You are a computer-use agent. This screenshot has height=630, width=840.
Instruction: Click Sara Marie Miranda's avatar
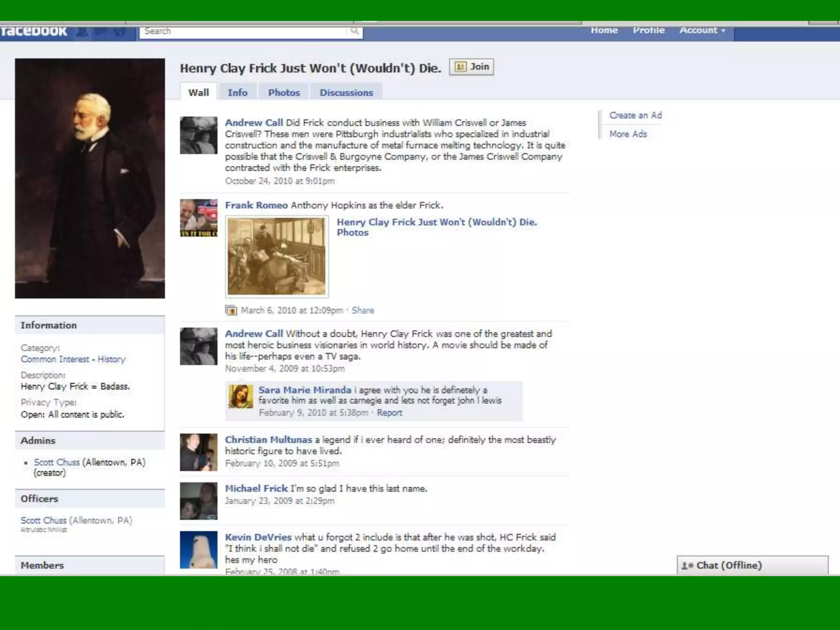point(240,397)
